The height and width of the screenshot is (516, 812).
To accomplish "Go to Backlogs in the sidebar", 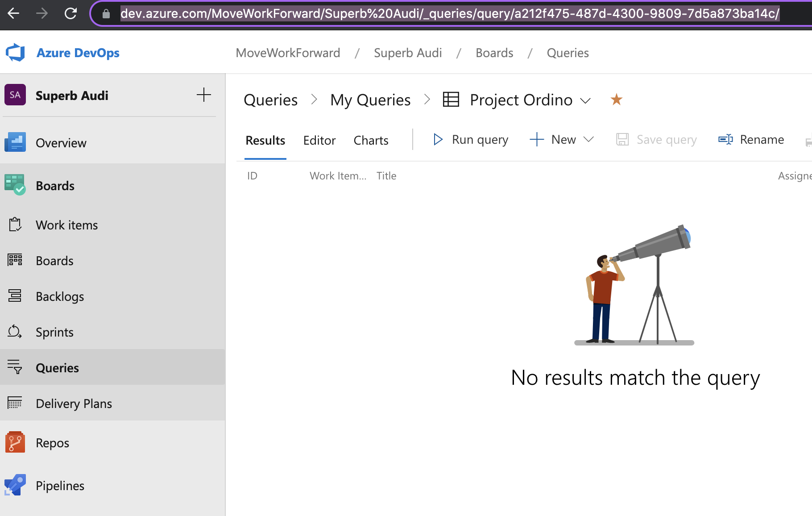I will 60,296.
